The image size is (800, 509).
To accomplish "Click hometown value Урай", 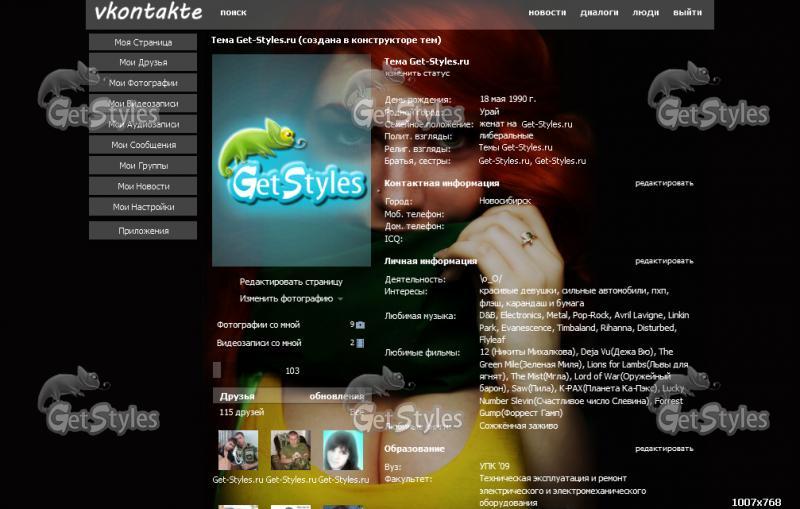I will (489, 112).
